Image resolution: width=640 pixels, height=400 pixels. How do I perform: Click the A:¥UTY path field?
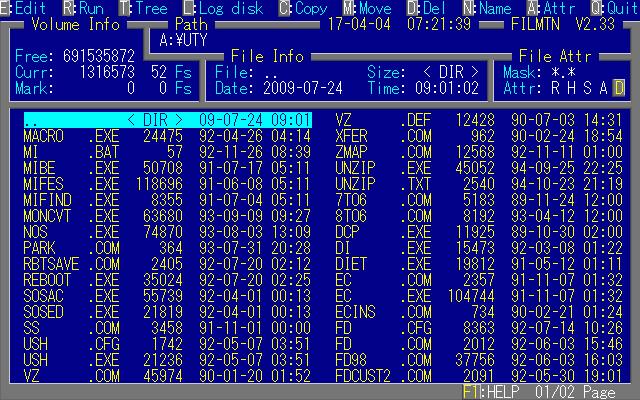[183, 40]
